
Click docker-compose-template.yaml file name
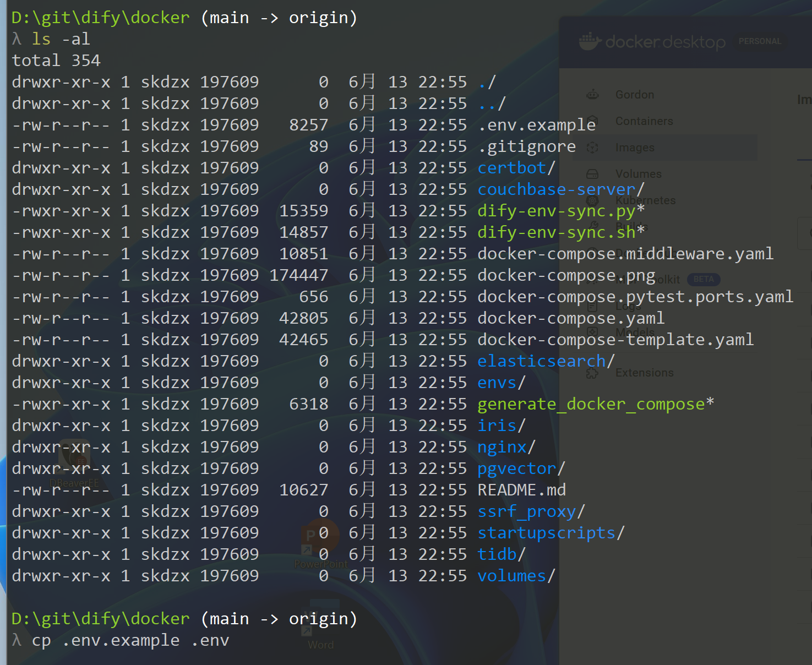[x=615, y=340]
